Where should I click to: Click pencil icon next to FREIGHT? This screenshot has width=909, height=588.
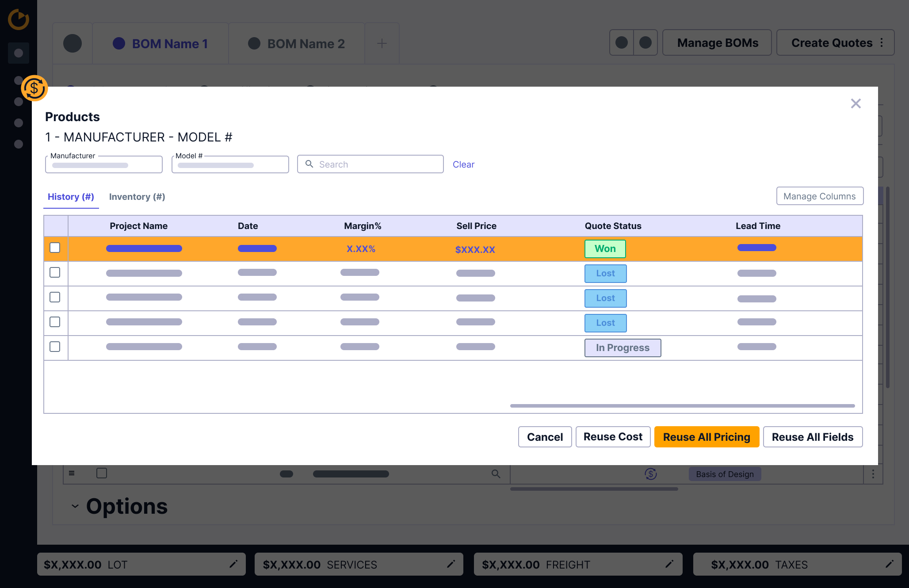point(669,564)
